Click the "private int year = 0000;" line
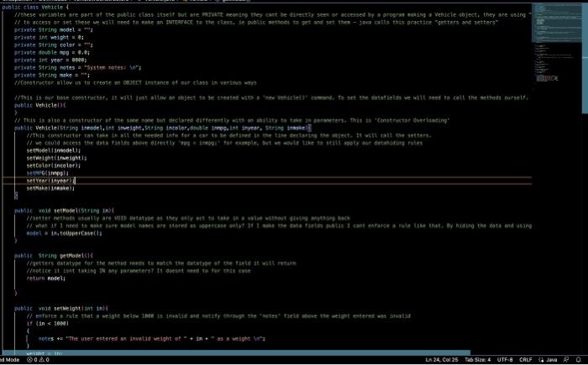 click(50, 60)
